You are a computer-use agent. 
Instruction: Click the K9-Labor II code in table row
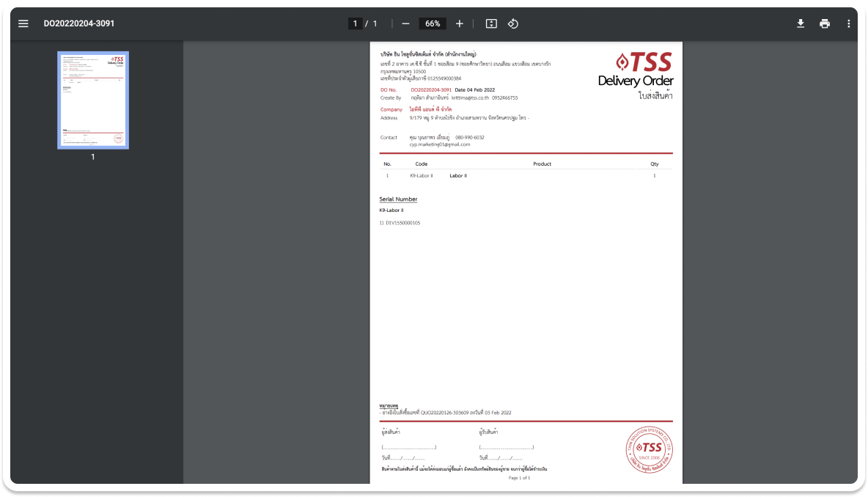[x=422, y=176]
